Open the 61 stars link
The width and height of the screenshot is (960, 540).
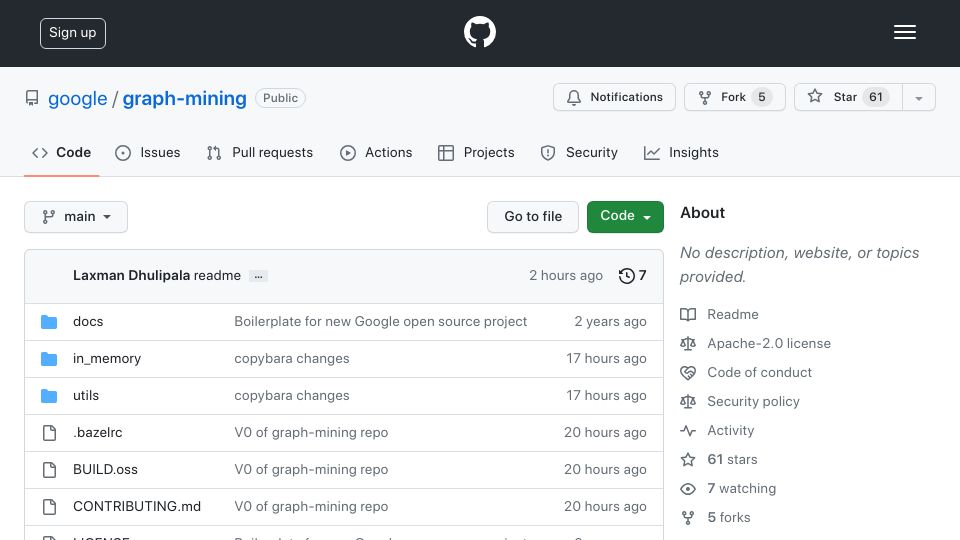tap(732, 459)
